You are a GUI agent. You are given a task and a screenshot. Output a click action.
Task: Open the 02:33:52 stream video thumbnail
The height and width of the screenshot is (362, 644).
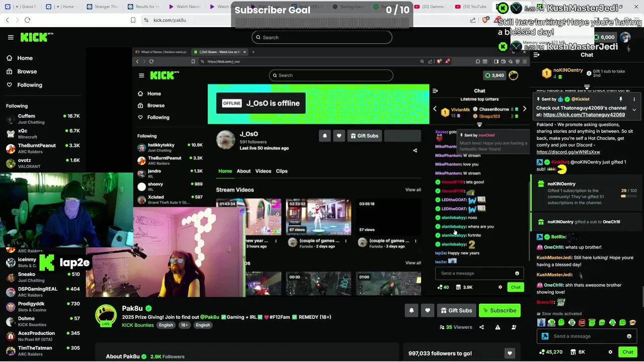tap(318, 217)
